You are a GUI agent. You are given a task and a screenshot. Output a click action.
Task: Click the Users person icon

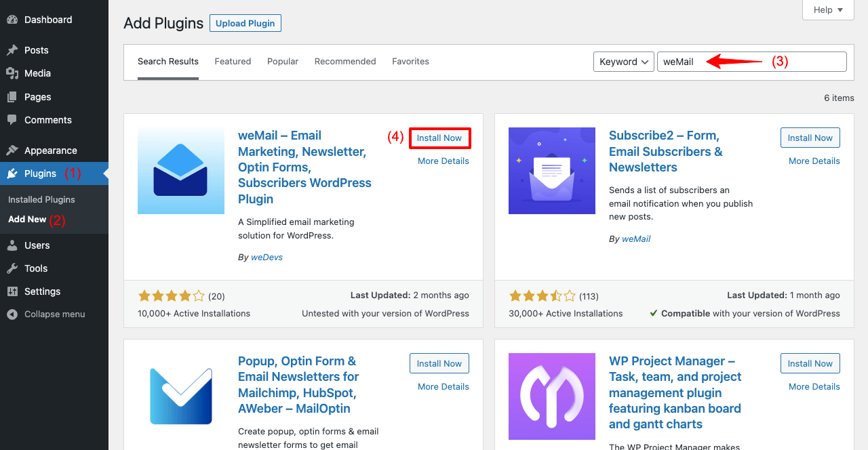coord(12,245)
